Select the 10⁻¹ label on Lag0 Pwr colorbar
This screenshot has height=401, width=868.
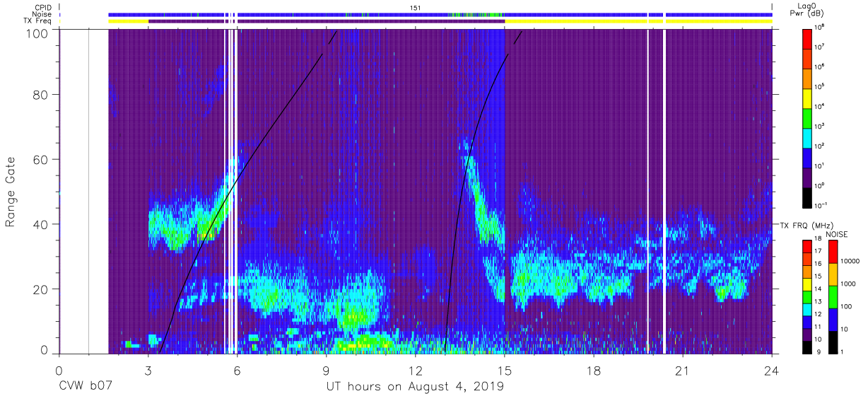[x=821, y=205]
